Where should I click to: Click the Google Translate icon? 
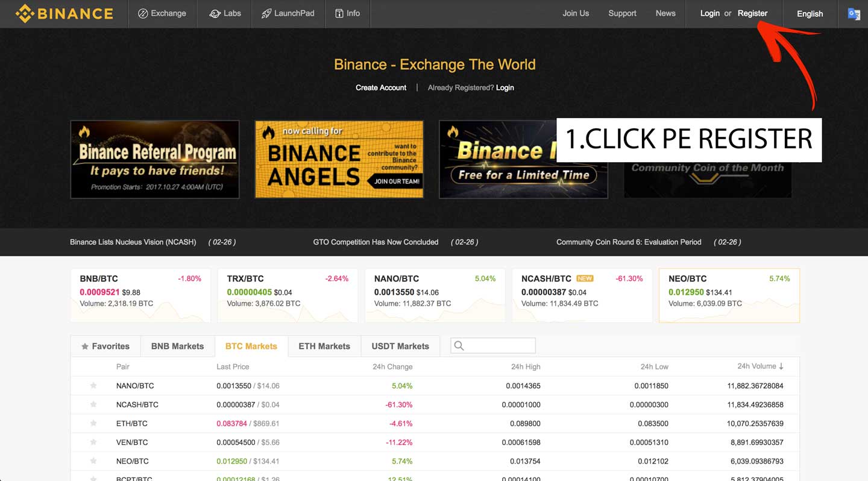[x=854, y=14]
